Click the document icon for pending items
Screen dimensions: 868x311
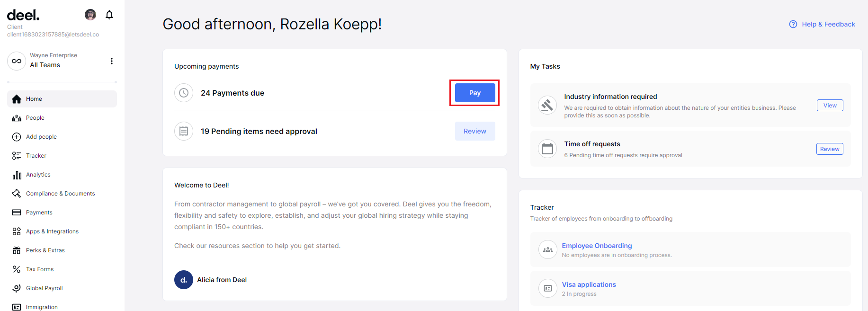pos(184,131)
